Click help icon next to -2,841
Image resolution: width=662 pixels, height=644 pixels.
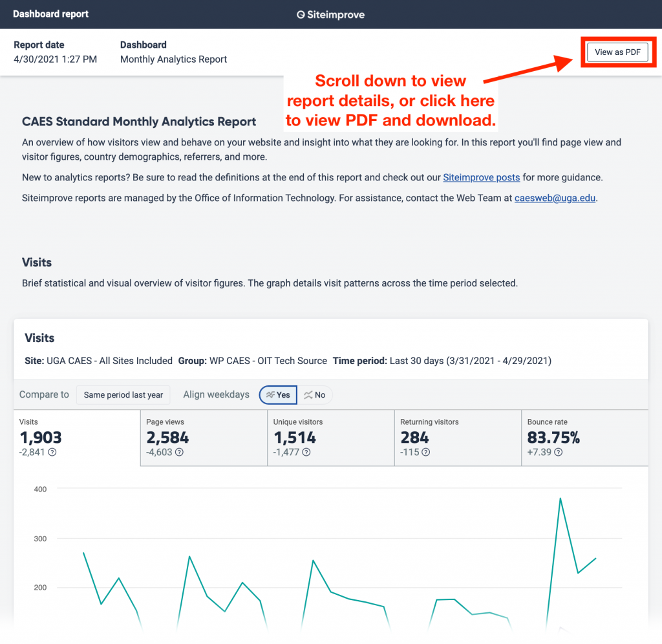pos(52,452)
